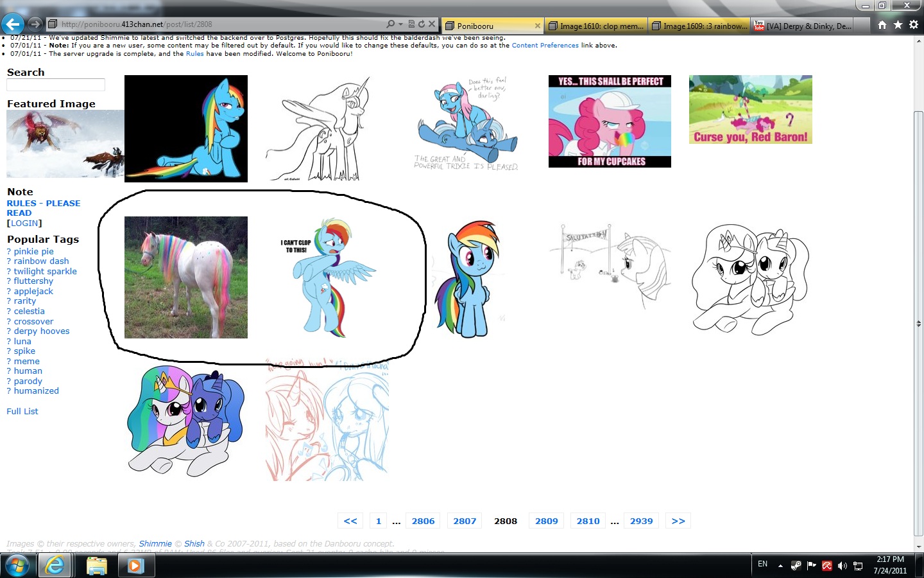Click the ? wiki link beside pinkie pie

click(9, 252)
